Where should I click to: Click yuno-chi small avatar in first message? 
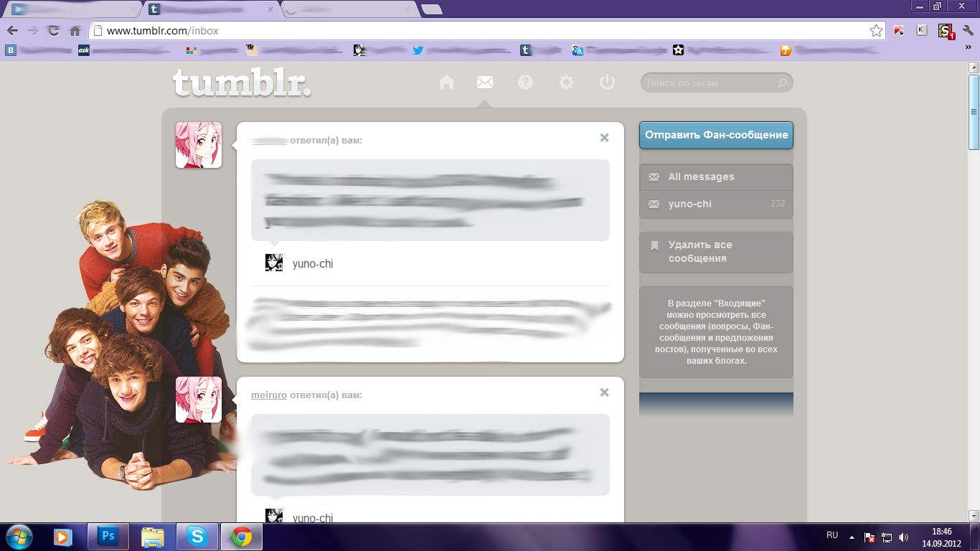coord(274,263)
